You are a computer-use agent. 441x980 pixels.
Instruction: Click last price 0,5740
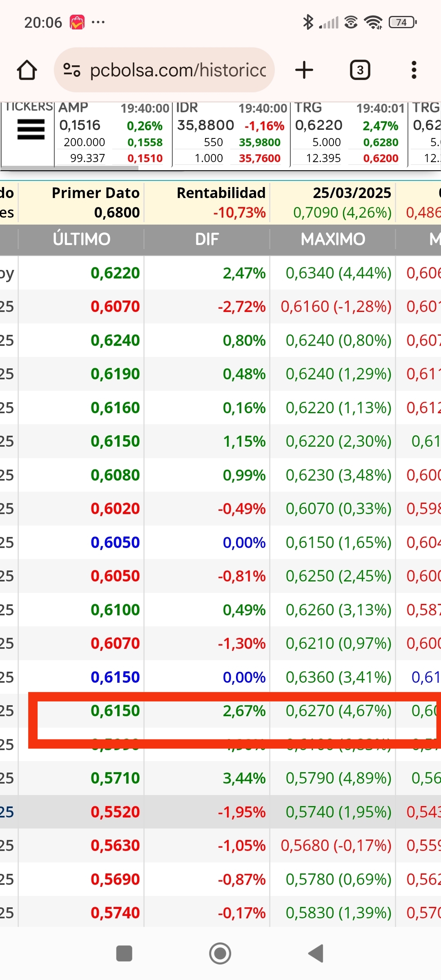(115, 913)
